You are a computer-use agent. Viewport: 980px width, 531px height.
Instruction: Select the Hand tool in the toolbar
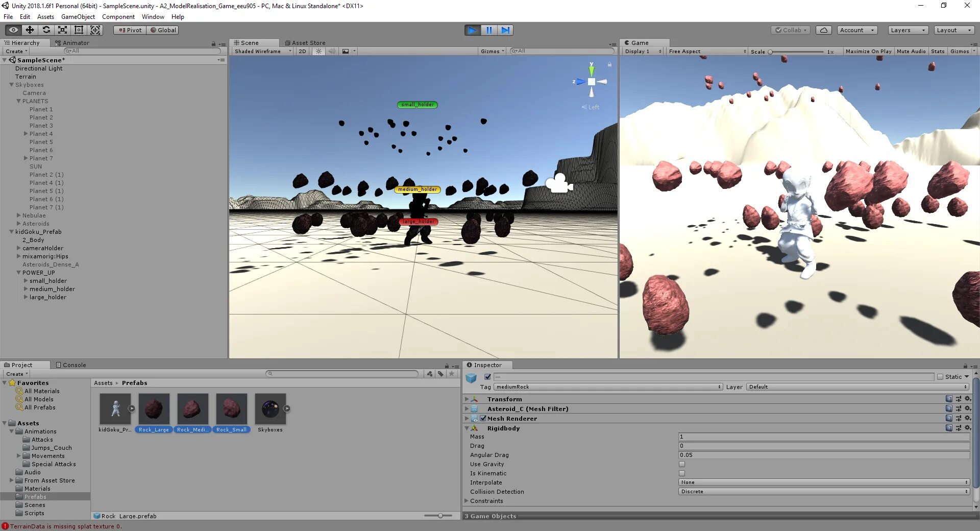click(x=14, y=30)
